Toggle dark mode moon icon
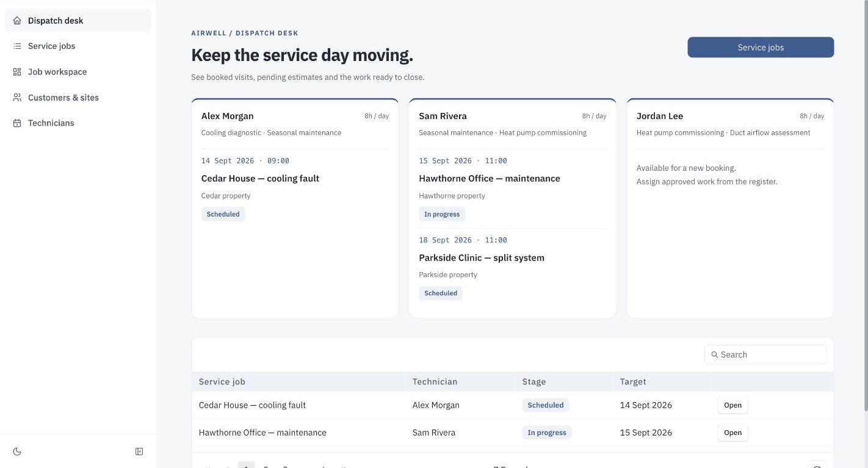868x468 pixels. coord(17,452)
